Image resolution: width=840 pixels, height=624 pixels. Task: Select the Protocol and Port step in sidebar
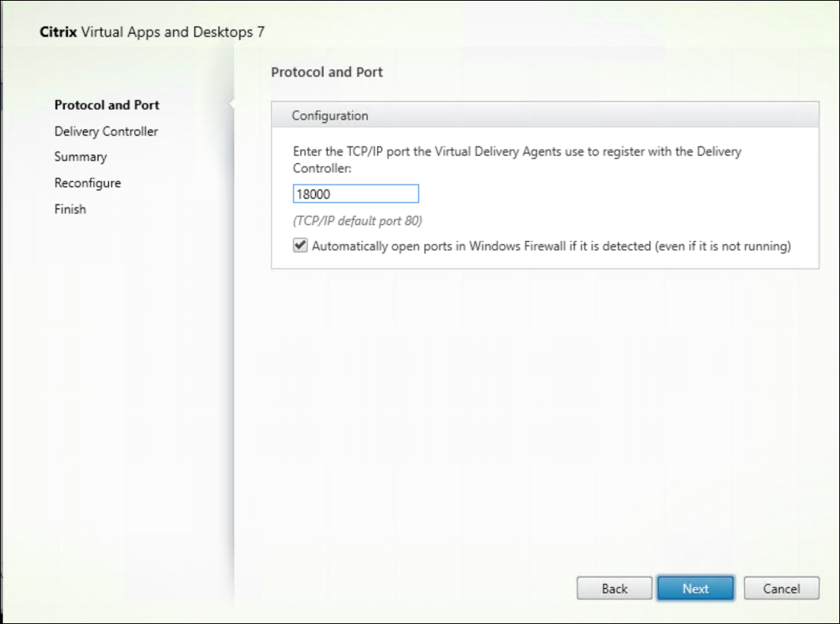(x=107, y=105)
